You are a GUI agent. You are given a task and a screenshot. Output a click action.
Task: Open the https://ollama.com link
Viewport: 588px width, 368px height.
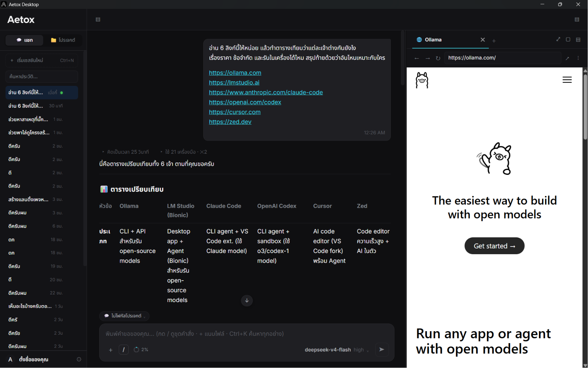(x=235, y=73)
